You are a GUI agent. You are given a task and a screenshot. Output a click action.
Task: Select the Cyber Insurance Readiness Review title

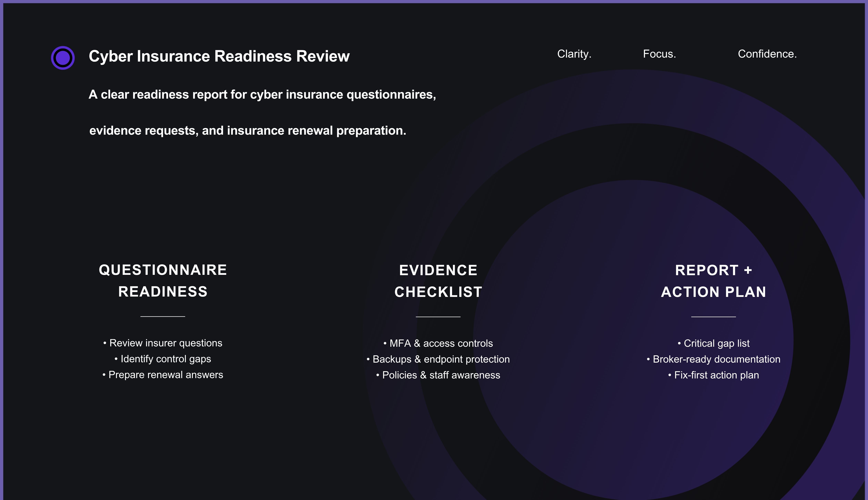[x=219, y=56]
